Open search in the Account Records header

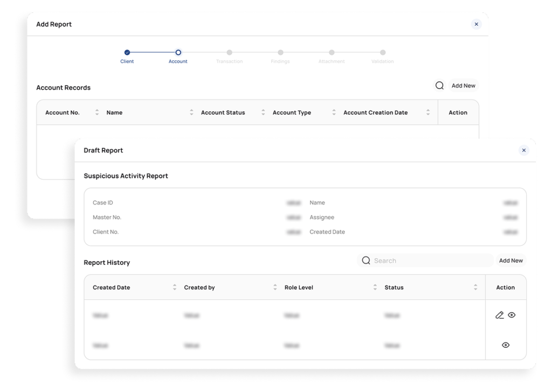[x=440, y=85]
